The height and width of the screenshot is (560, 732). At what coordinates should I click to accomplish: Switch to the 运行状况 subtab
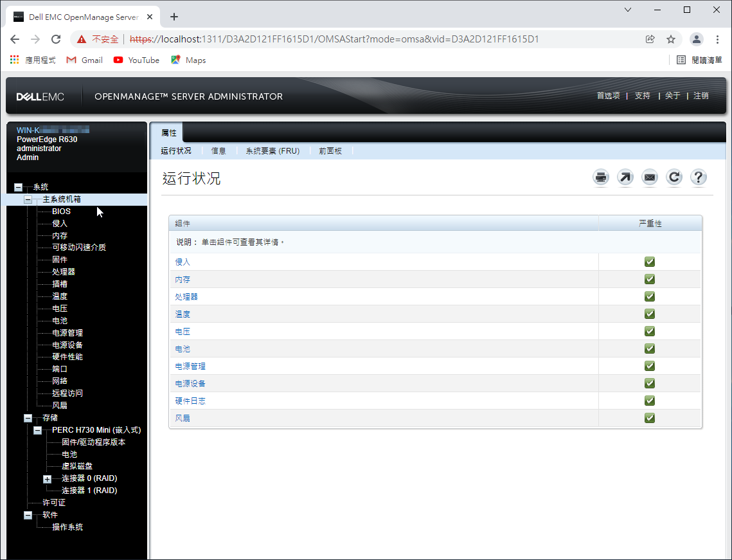(x=176, y=151)
